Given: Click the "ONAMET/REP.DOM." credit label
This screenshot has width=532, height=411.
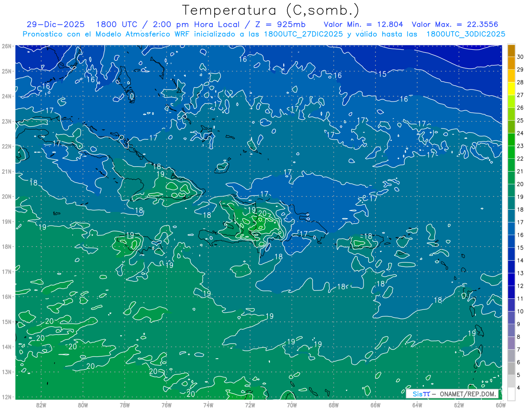Looking at the screenshot, I should [468, 394].
